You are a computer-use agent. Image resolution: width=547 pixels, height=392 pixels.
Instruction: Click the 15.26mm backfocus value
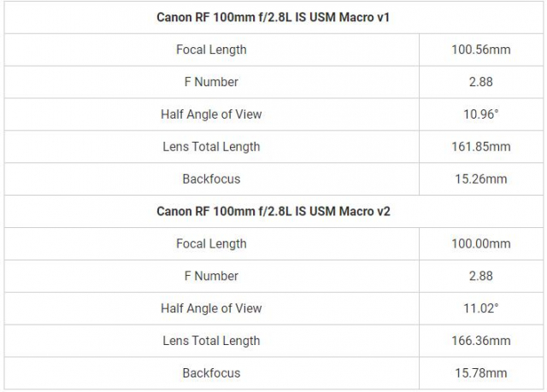(x=480, y=179)
